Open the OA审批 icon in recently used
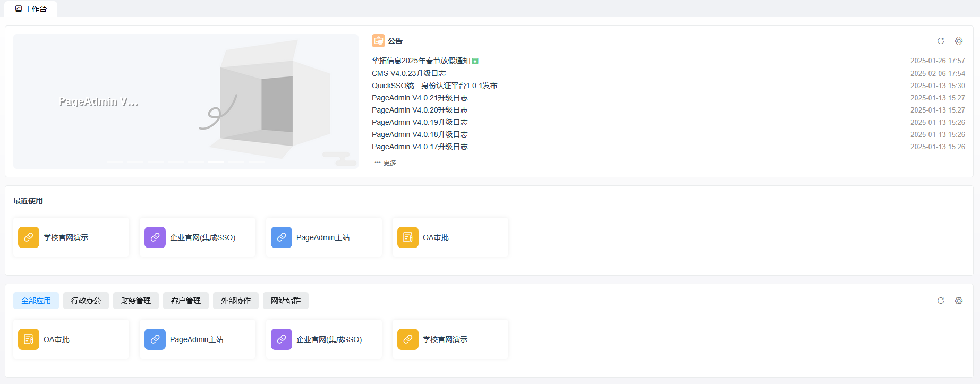Viewport: 980px width, 384px height. tap(408, 237)
